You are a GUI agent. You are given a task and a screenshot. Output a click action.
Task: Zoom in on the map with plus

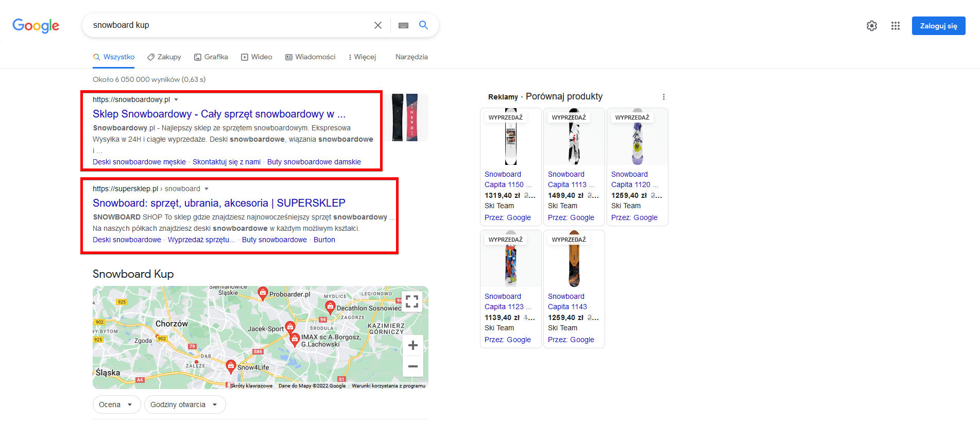coord(412,345)
